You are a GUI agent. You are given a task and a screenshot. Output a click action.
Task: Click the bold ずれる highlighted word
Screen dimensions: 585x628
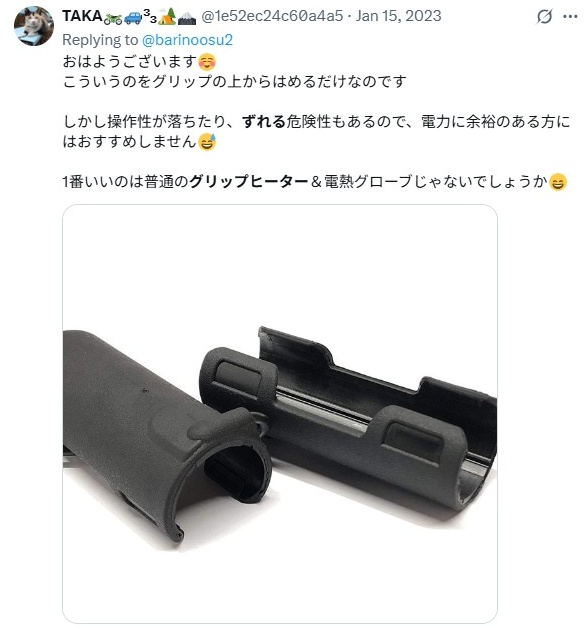[263, 122]
